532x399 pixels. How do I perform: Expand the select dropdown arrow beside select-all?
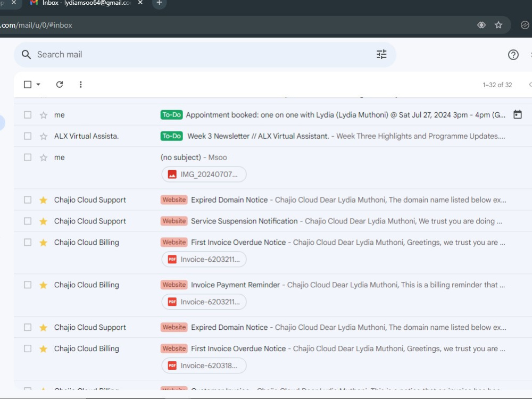tap(38, 85)
